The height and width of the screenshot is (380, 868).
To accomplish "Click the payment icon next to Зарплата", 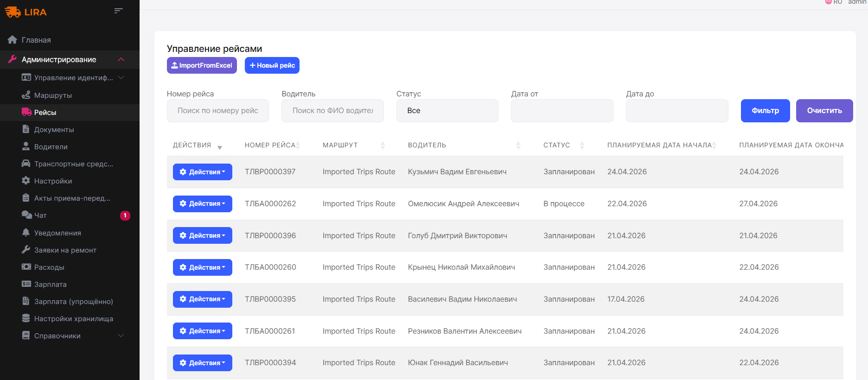I will [26, 284].
